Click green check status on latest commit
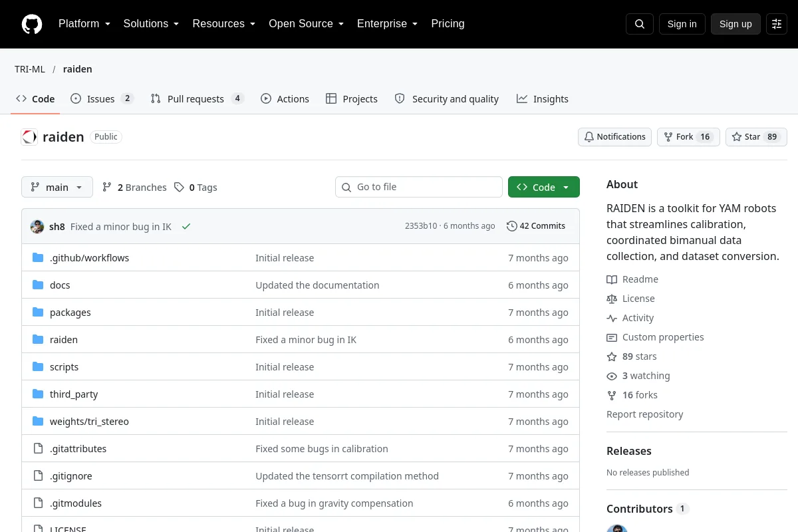The width and height of the screenshot is (798, 532). [x=186, y=226]
